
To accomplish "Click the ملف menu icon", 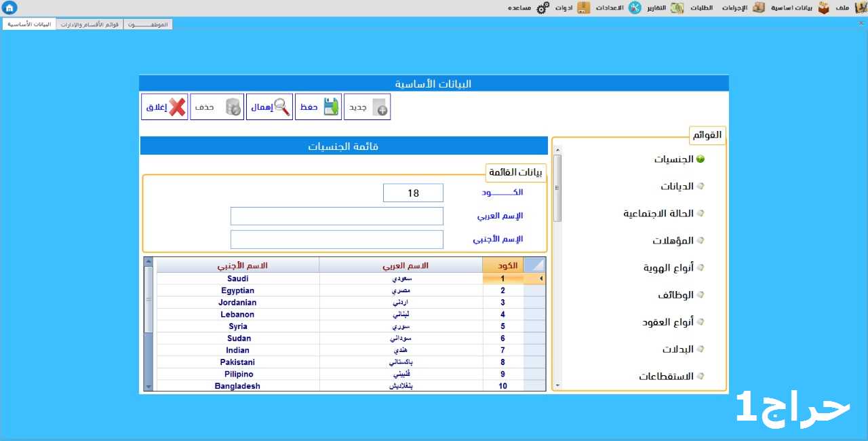I will point(861,7).
